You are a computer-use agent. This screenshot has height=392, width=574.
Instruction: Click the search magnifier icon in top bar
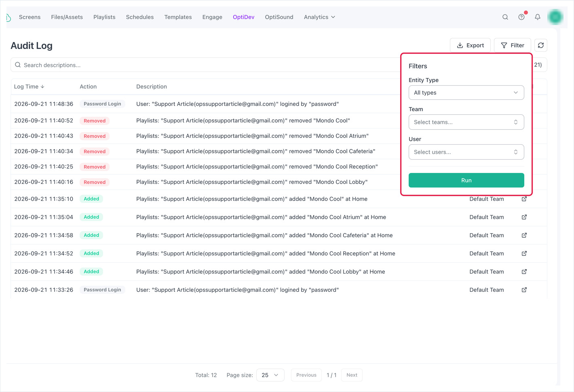[505, 17]
